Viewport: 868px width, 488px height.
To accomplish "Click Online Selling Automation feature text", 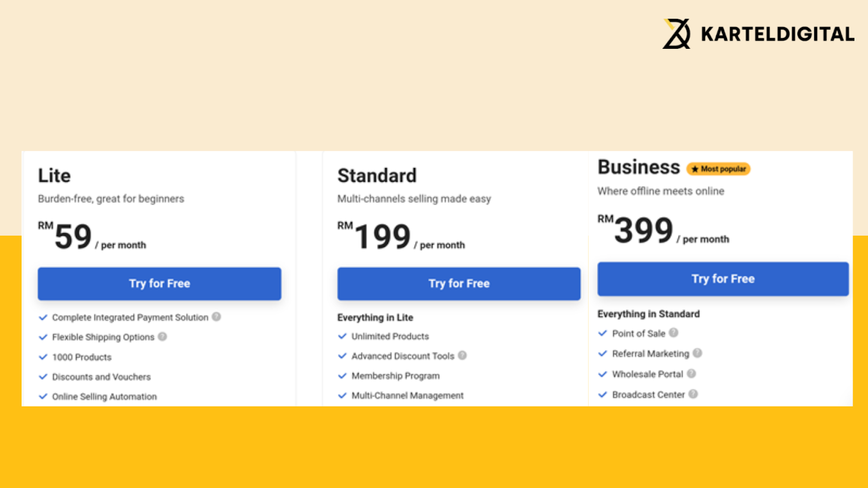I will pos(104,396).
